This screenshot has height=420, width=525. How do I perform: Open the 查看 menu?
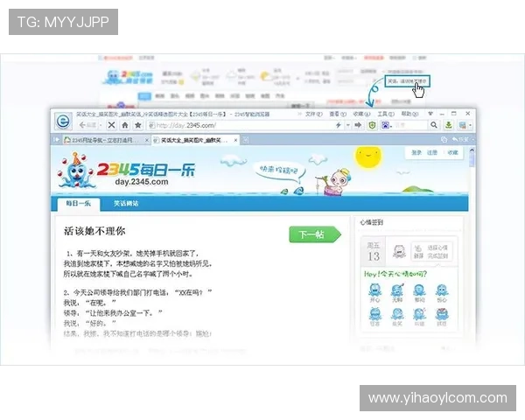(338, 115)
